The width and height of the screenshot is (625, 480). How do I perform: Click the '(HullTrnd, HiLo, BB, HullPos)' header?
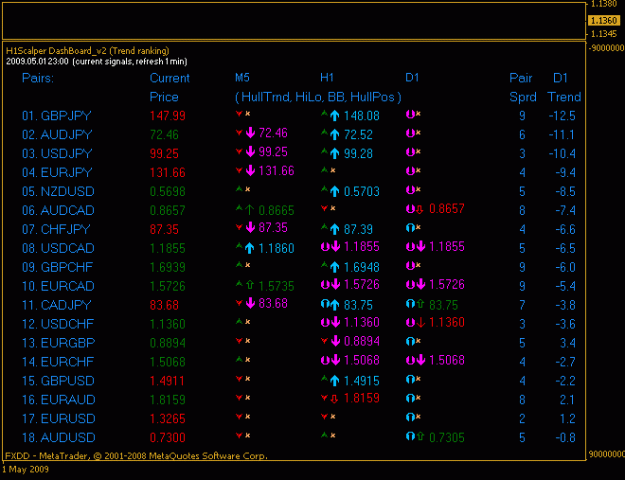click(x=318, y=97)
